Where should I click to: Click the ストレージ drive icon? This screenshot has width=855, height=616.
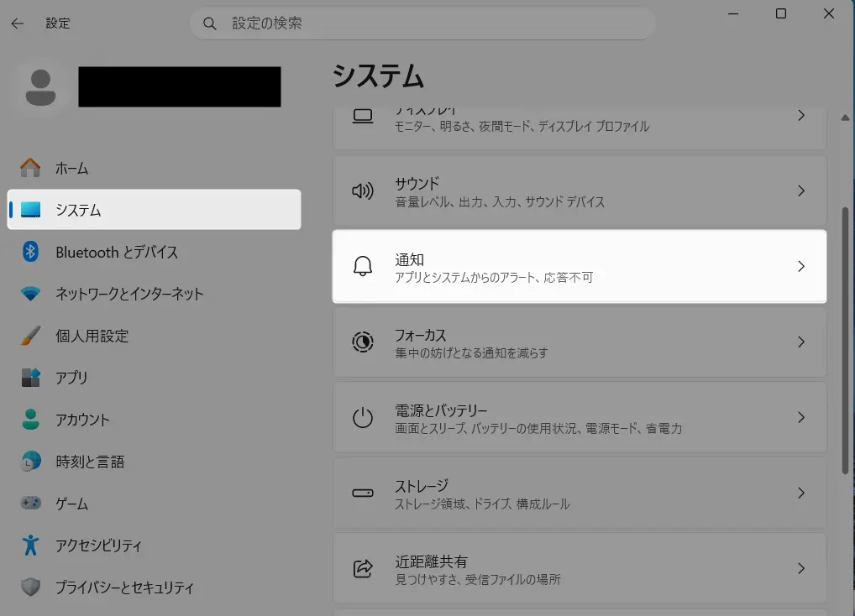(x=363, y=493)
